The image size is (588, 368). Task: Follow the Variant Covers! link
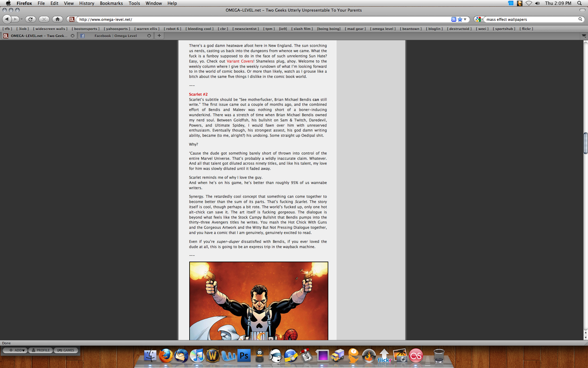[240, 61]
